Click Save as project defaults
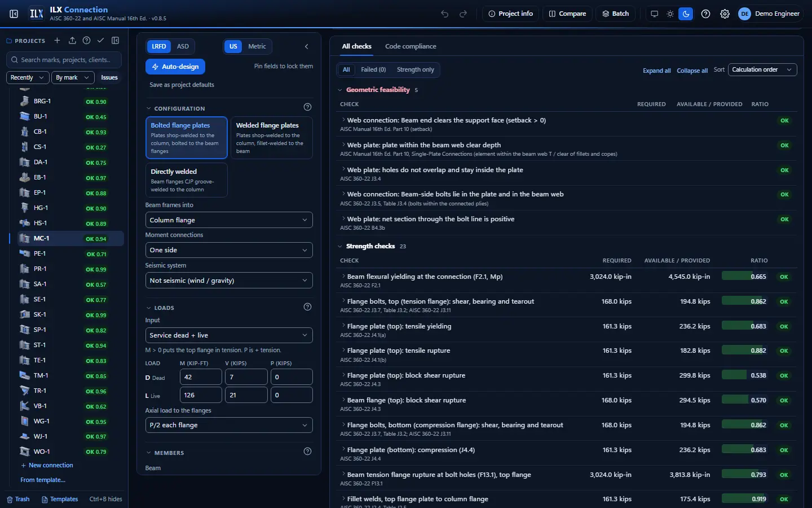The image size is (812, 508). pos(182,85)
